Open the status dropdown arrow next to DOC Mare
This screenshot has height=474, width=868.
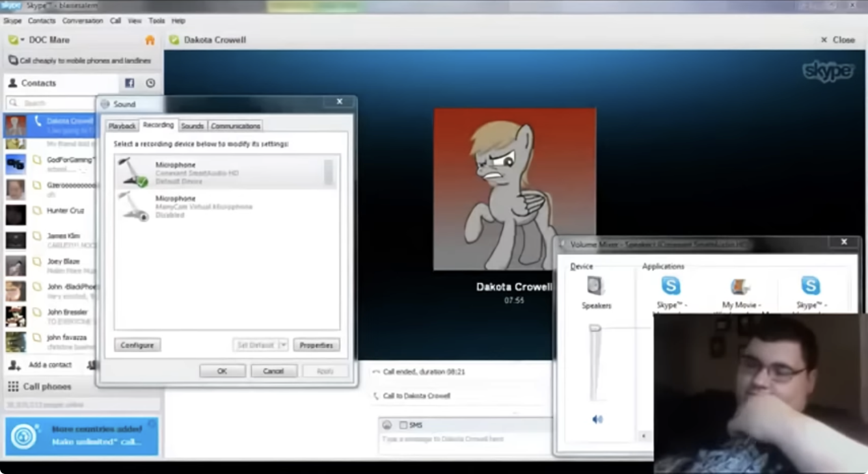pos(23,40)
